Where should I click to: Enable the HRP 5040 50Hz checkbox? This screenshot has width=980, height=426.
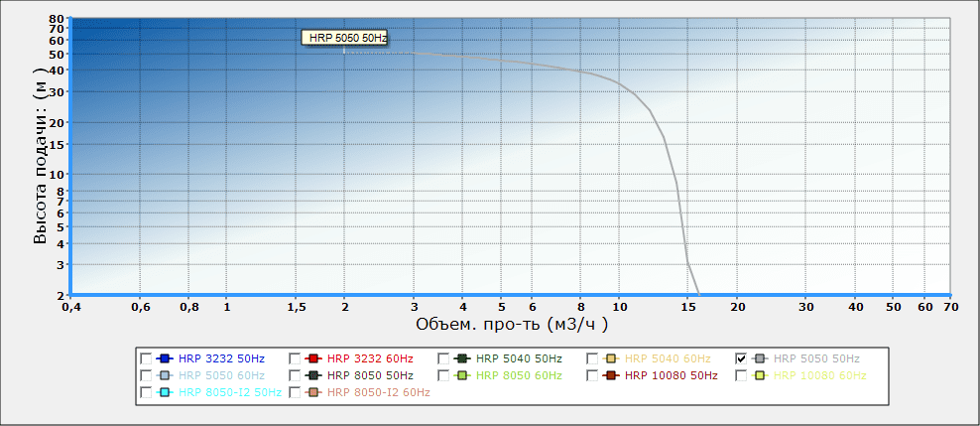point(443,358)
